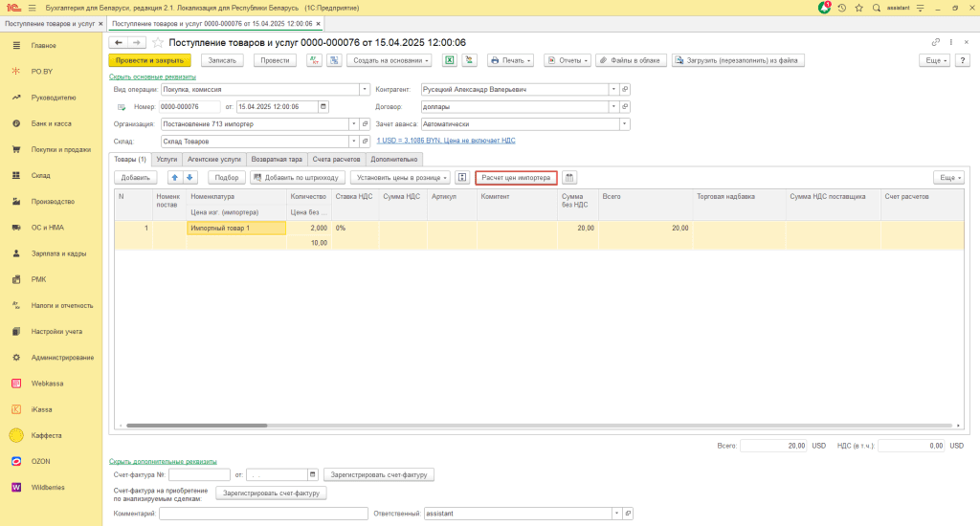Click the Провести и закрыть button
Image resolution: width=980 pixels, height=526 pixels.
(149, 60)
